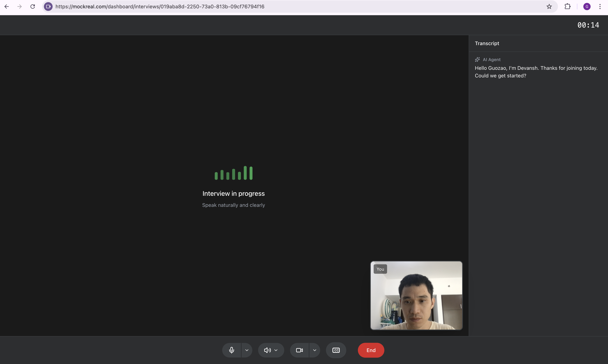The image size is (608, 364).
Task: Click the Transcript panel header
Action: pos(487,43)
